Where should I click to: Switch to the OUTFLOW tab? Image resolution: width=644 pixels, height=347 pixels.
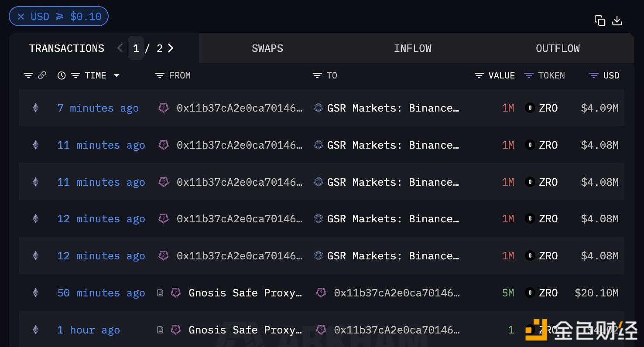coord(558,48)
